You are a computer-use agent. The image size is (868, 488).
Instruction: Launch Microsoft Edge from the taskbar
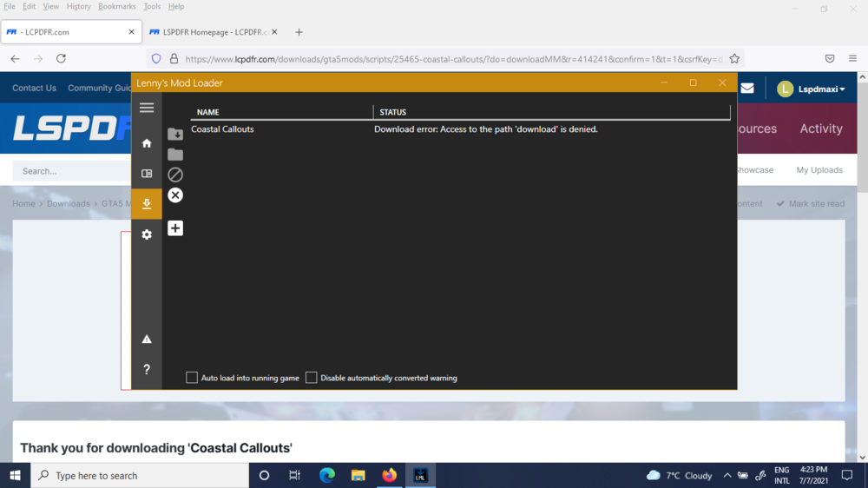[326, 475]
